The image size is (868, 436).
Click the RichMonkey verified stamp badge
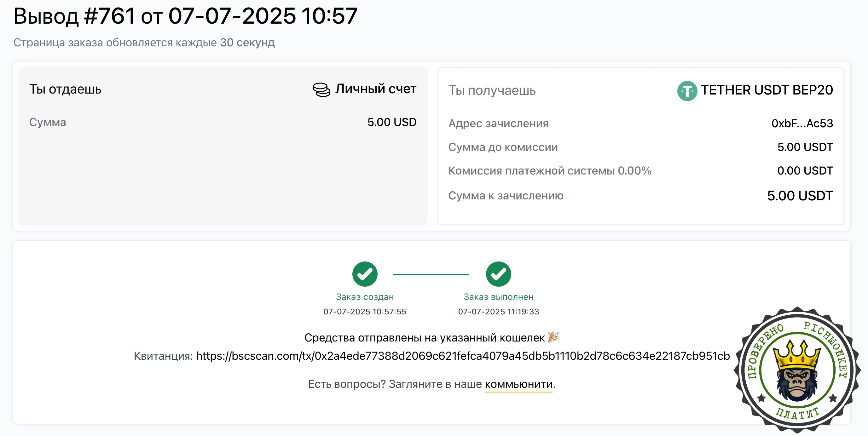(x=796, y=370)
